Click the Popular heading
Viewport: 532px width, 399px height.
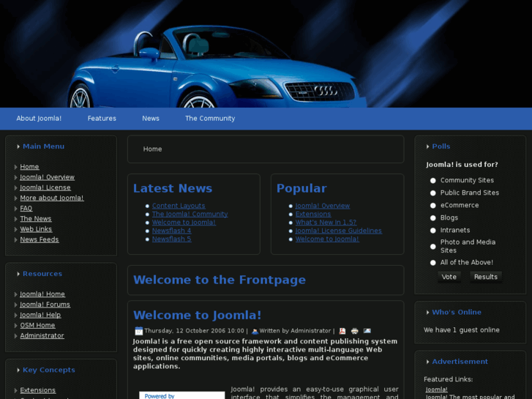point(301,188)
